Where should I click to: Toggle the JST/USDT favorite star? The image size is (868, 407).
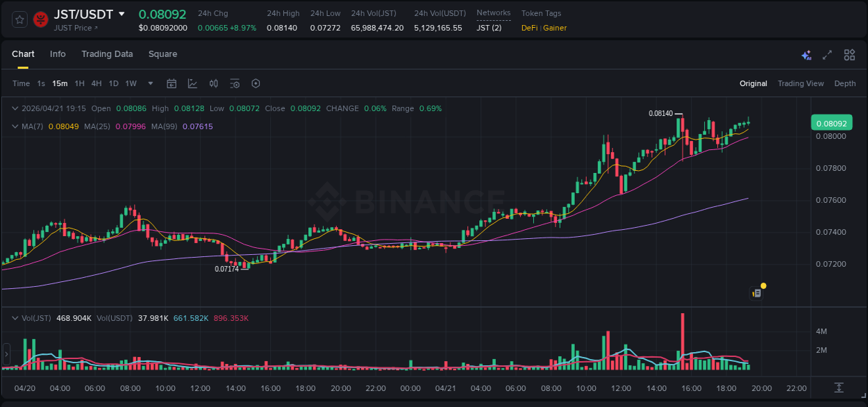click(19, 19)
